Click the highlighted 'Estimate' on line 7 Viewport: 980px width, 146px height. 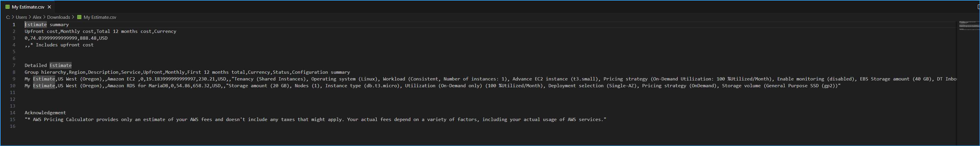coord(60,66)
